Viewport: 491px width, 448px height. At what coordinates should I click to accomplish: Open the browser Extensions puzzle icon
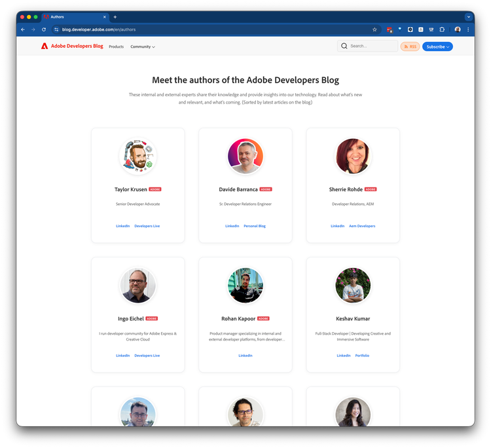click(442, 29)
